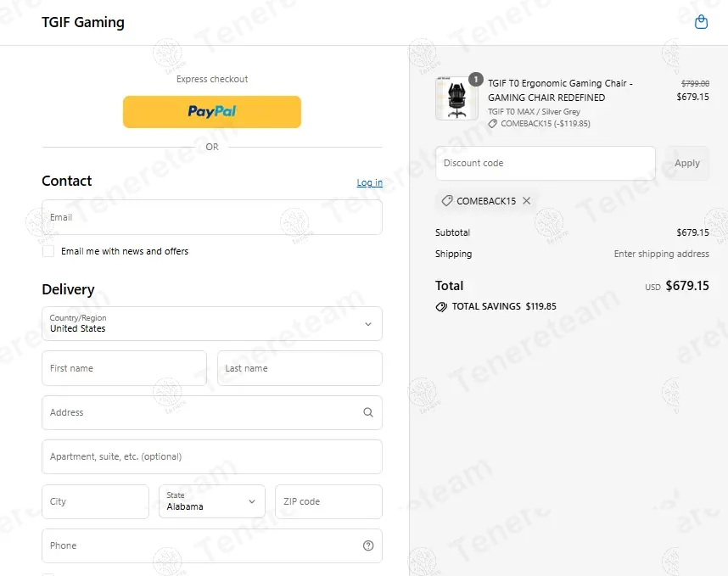Focus the Email input field
The width and height of the screenshot is (728, 576).
212,217
